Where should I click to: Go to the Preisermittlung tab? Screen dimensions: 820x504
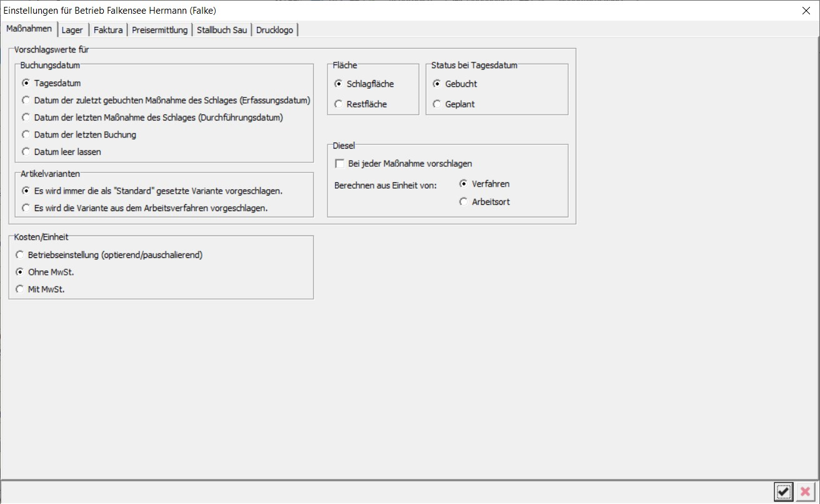click(x=159, y=30)
